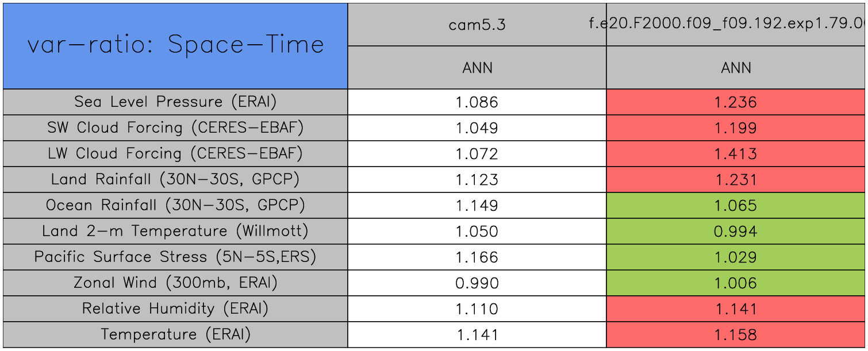Click the white 0.990 value cell
This screenshot has width=868, height=351.
click(477, 283)
